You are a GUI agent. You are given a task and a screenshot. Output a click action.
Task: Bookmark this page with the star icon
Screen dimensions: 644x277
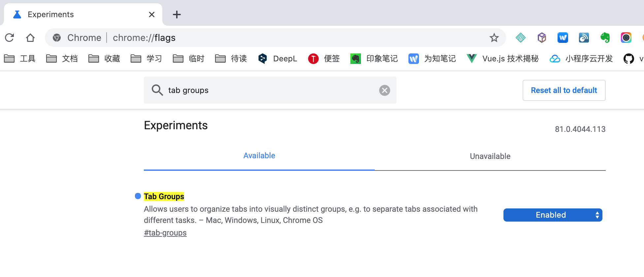(494, 38)
